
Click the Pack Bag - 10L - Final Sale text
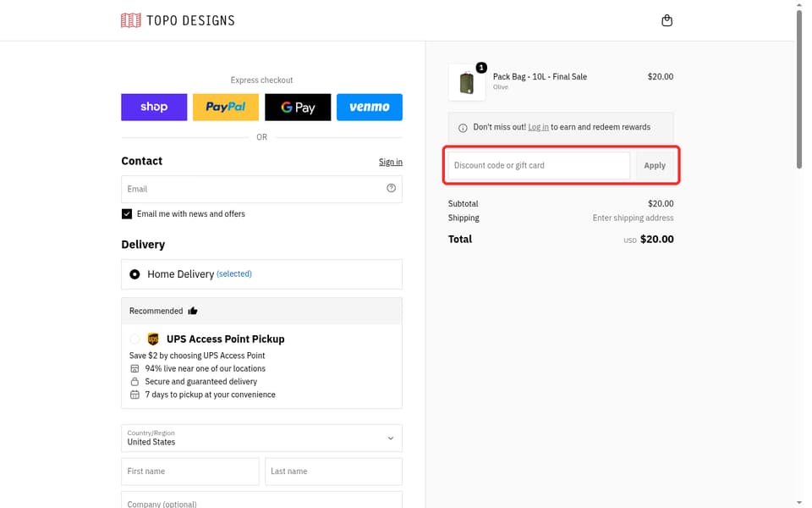[x=540, y=77]
